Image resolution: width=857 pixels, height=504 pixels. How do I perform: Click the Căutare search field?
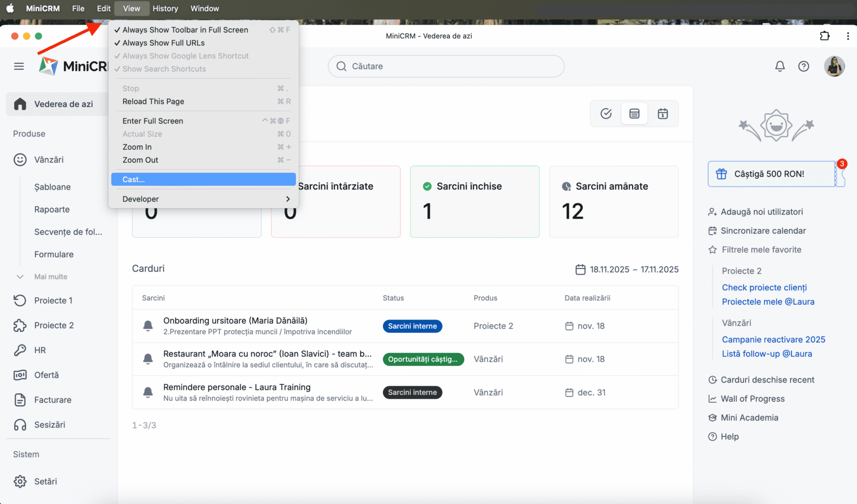pyautogui.click(x=445, y=66)
